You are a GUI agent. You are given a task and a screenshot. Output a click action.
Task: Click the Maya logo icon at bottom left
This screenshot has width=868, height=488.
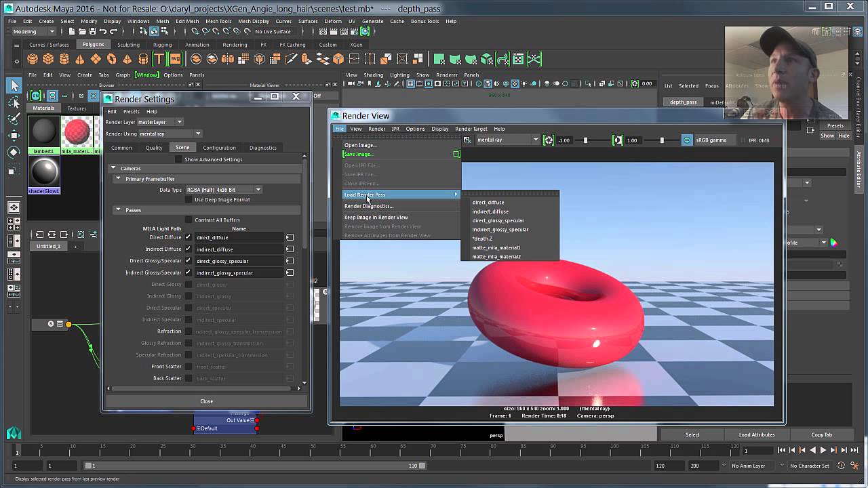coord(14,434)
